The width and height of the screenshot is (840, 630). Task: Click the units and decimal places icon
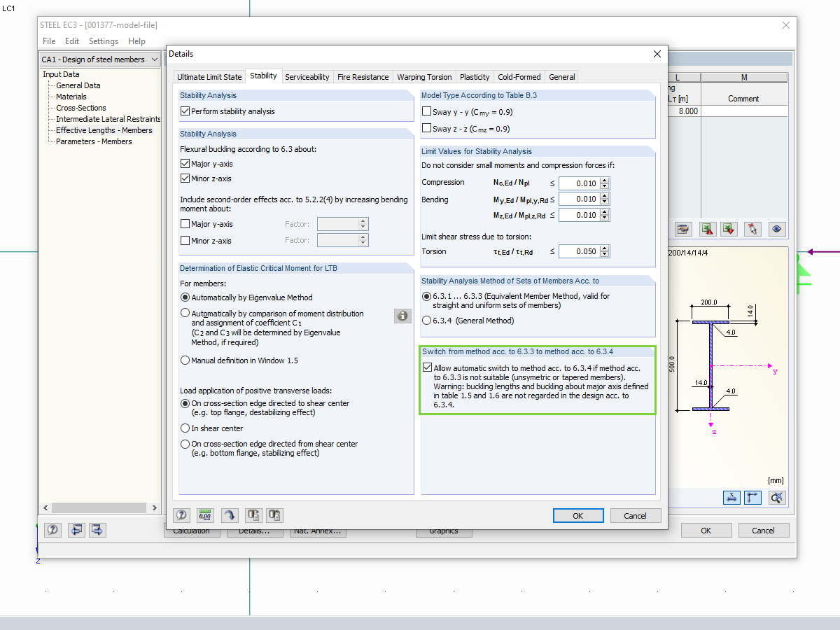click(x=205, y=515)
